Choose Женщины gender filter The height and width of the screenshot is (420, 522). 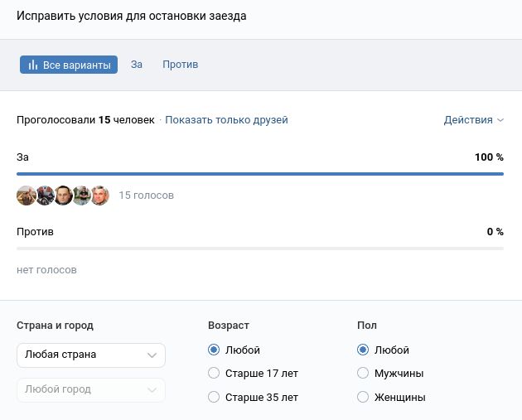(363, 398)
